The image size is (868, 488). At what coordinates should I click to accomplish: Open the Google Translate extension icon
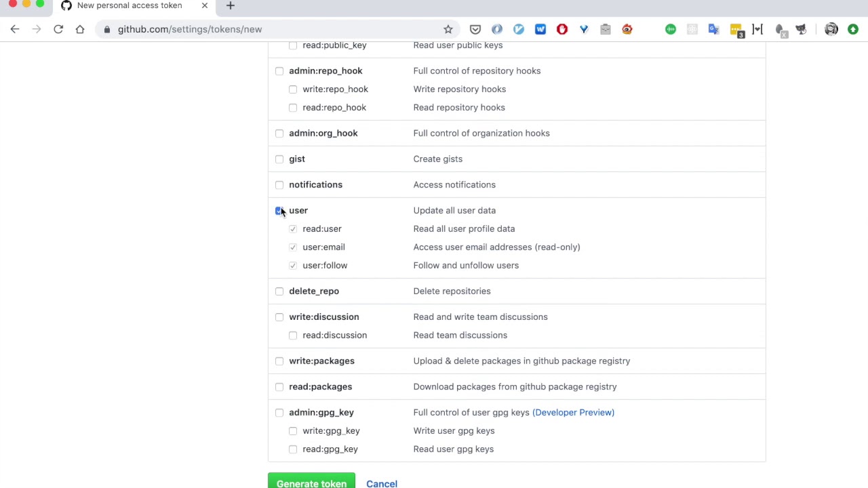click(713, 29)
